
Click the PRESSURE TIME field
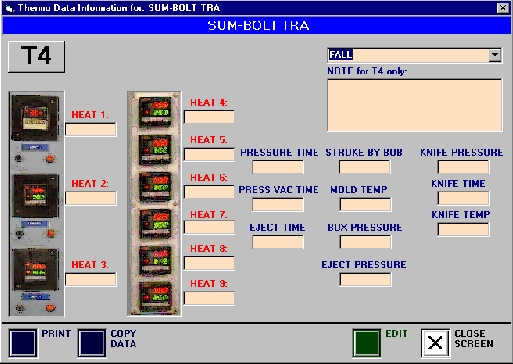coord(278,167)
